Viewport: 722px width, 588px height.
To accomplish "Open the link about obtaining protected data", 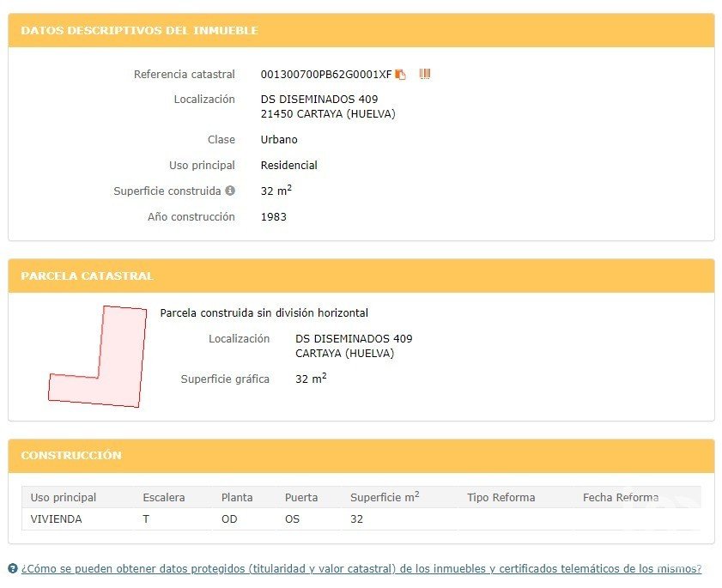I will [361, 568].
